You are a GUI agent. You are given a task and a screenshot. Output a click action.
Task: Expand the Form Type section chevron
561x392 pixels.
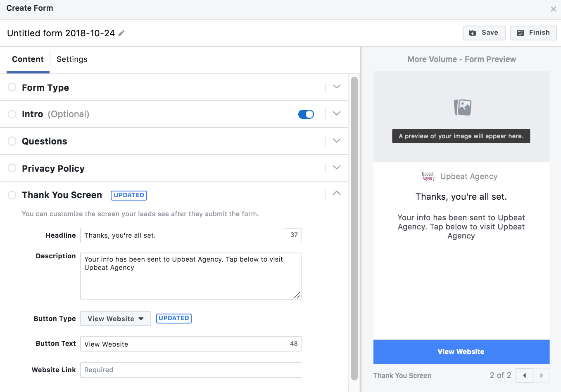[337, 87]
